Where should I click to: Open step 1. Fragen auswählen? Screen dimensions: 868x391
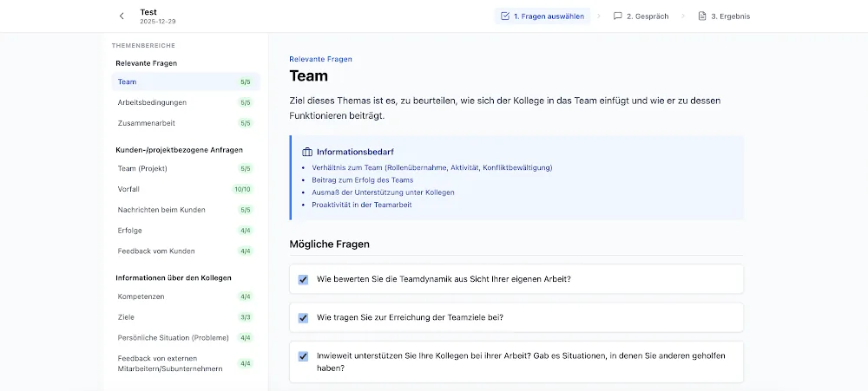click(x=542, y=16)
